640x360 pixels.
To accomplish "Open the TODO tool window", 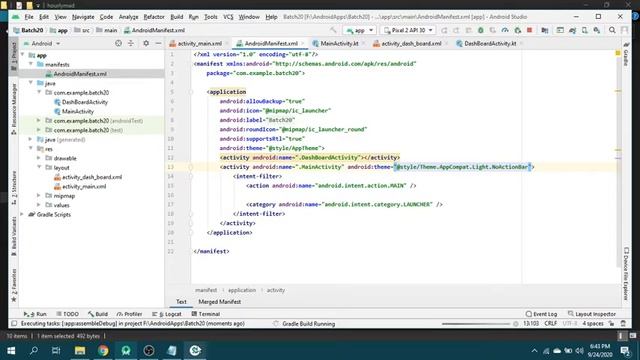I will (x=67, y=314).
